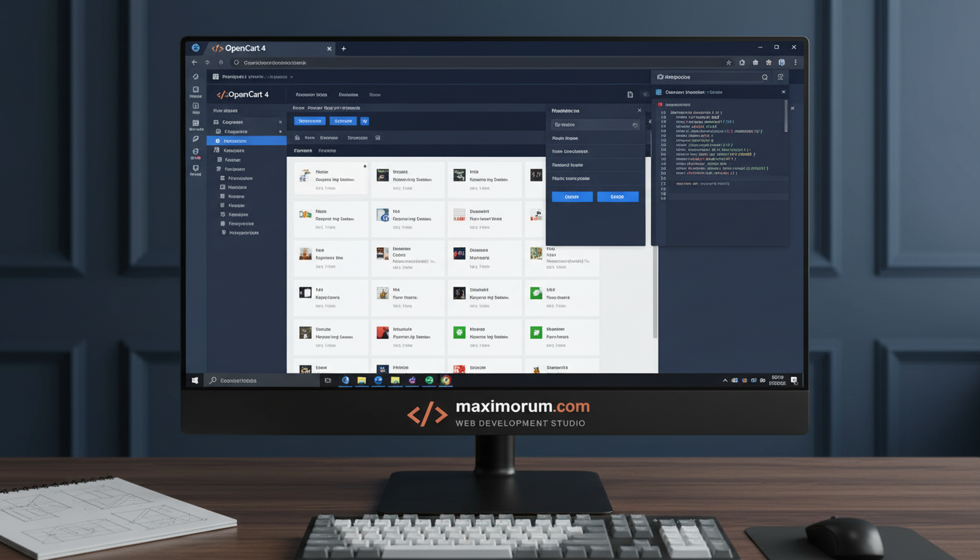The height and width of the screenshot is (560, 980).
Task: Launch Chrome from the taskbar
Action: [x=446, y=381]
